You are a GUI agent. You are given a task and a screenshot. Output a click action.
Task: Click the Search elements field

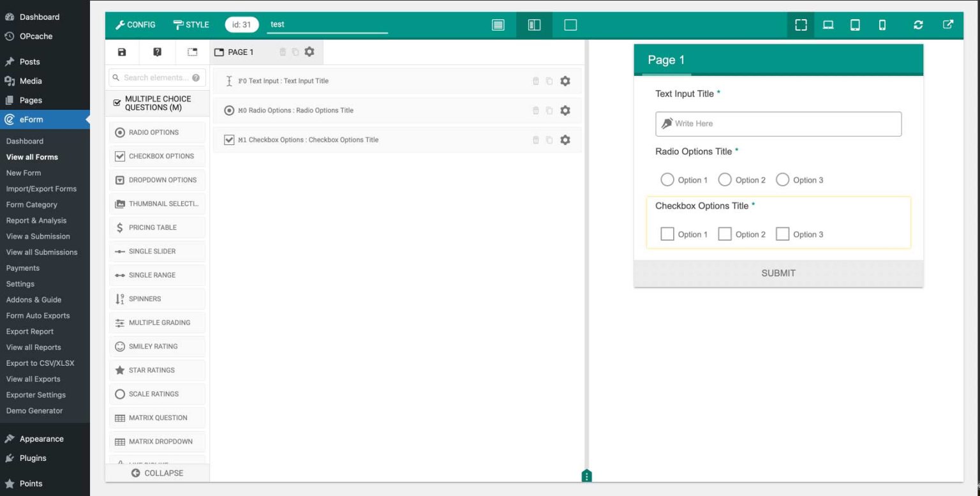tap(157, 78)
